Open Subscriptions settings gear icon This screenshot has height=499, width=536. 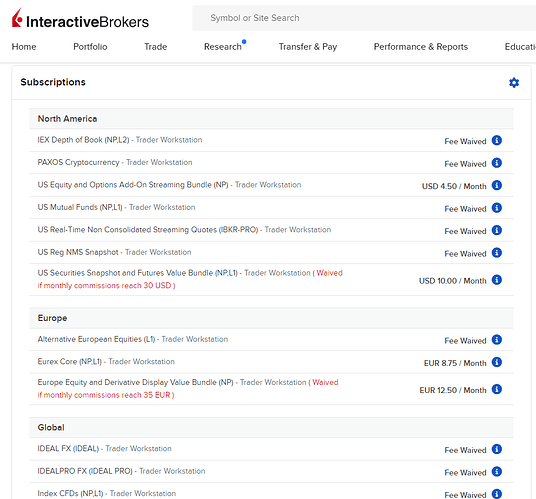pos(514,82)
